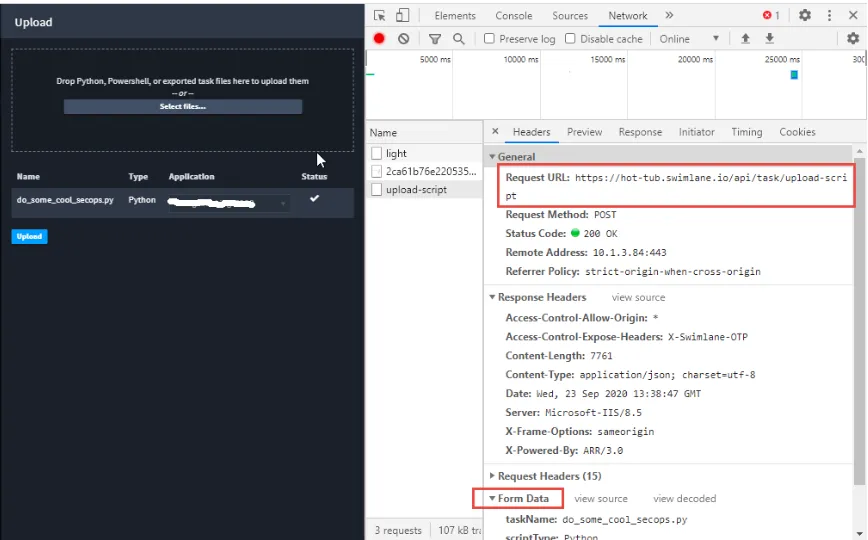This screenshot has height=540, width=868.
Task: Click the Status column header in upload table
Action: (314, 177)
